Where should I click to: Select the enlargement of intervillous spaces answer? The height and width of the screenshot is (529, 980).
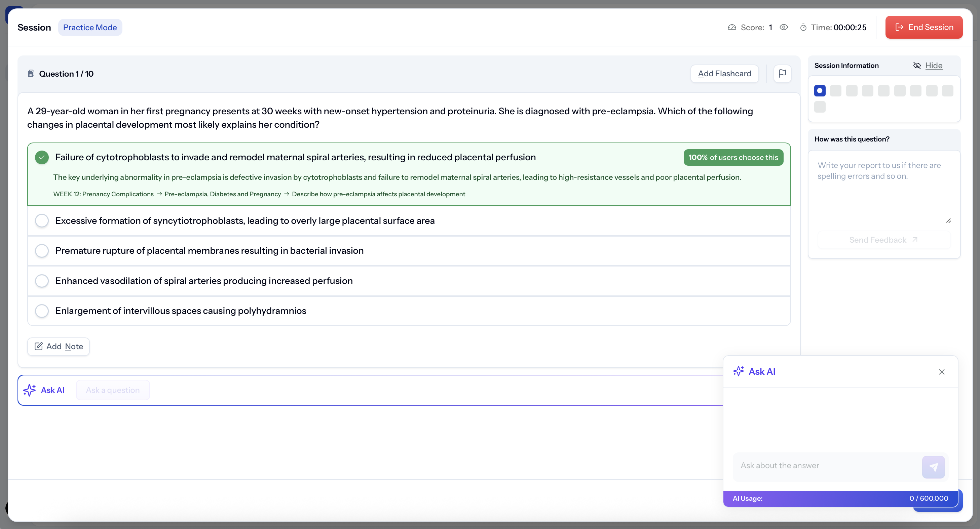[42, 311]
